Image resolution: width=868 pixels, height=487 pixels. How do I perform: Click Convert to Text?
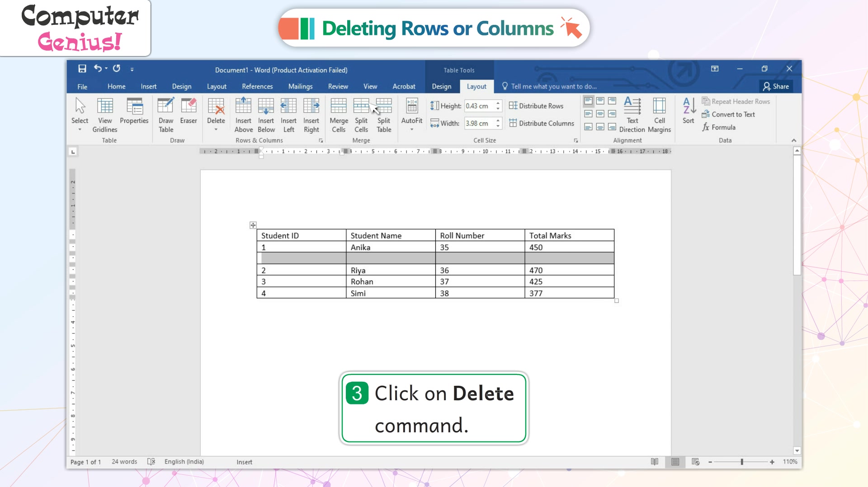point(728,114)
